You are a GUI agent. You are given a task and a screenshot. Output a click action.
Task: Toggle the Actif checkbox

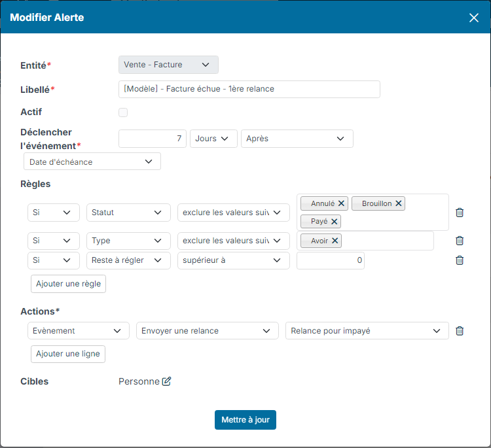(123, 112)
